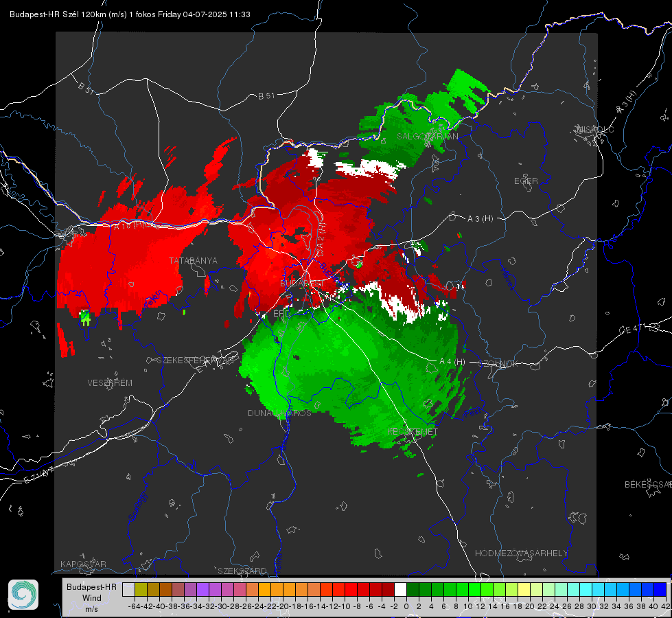Click the KAPOSVÁR city label
Image resolution: width=672 pixels, height=618 pixels.
(83, 564)
